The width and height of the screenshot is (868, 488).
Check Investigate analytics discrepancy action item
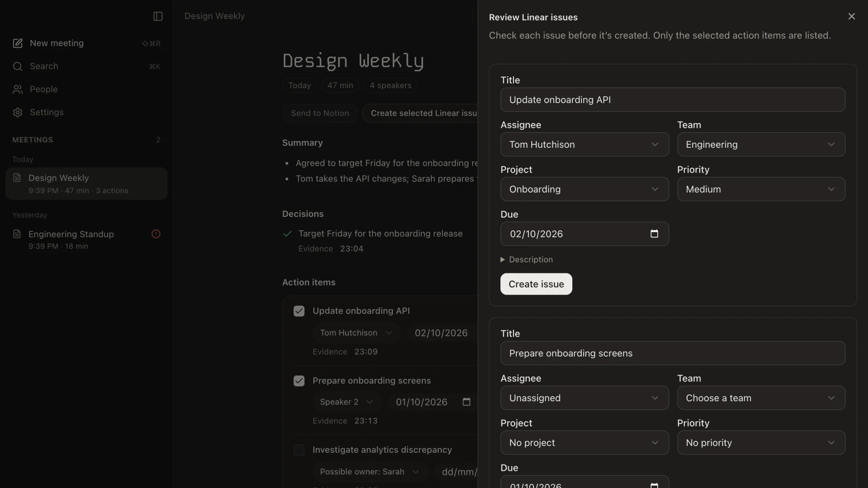tap(299, 450)
